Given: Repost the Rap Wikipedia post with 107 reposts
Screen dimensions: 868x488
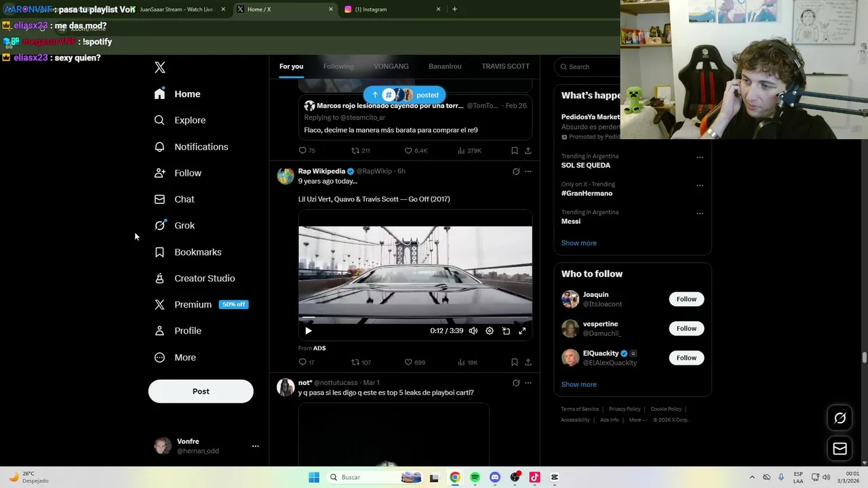Looking at the screenshot, I should point(360,363).
